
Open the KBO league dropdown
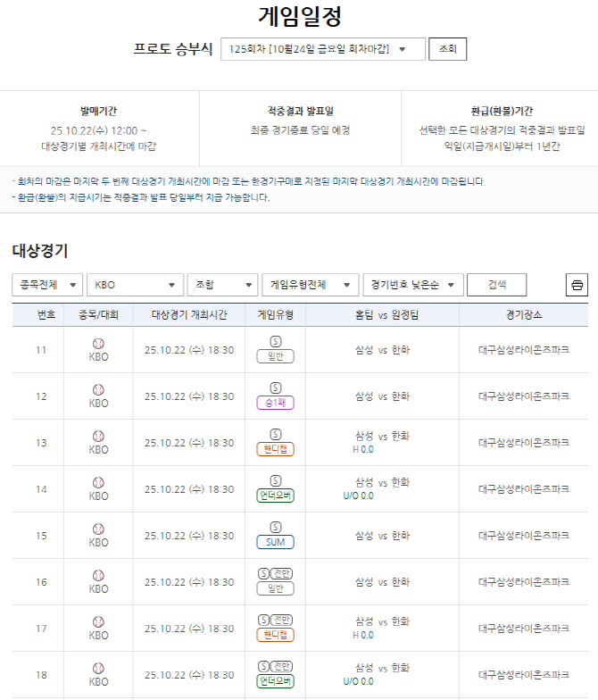pos(135,285)
